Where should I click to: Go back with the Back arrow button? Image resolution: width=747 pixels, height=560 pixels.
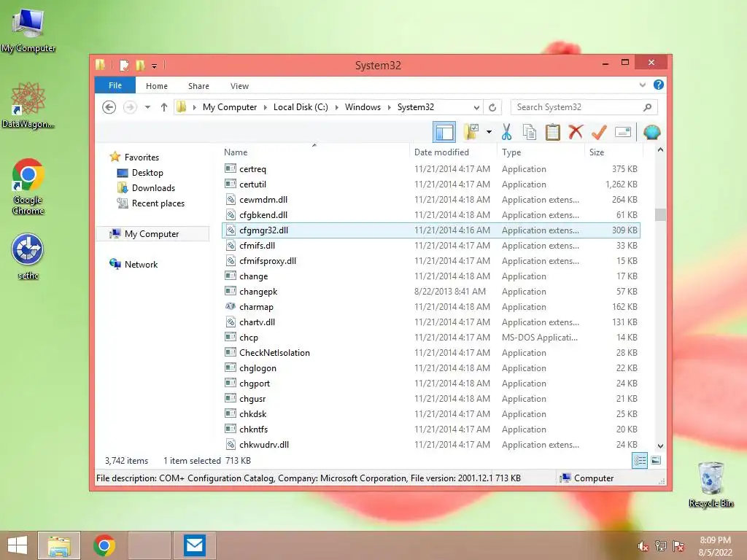109,107
